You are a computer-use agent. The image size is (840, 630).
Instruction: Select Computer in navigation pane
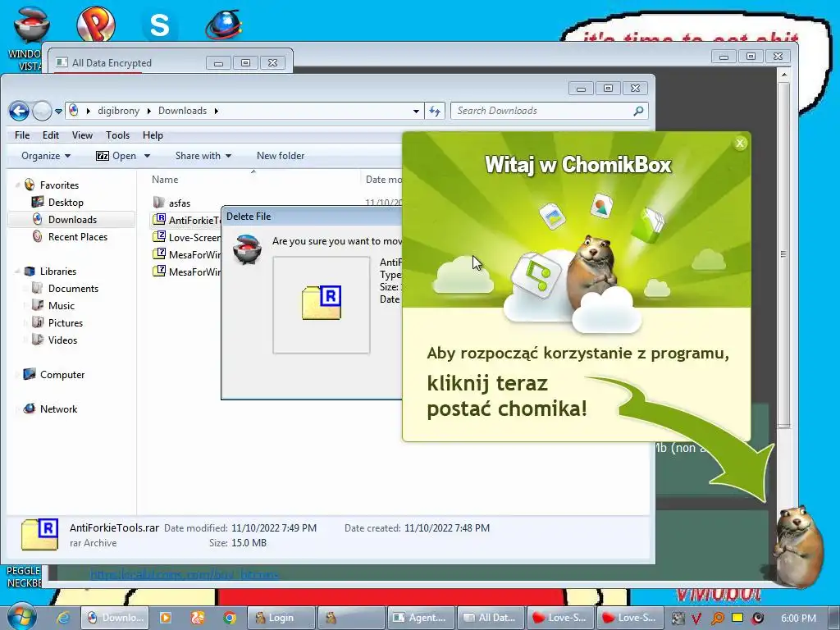(62, 375)
